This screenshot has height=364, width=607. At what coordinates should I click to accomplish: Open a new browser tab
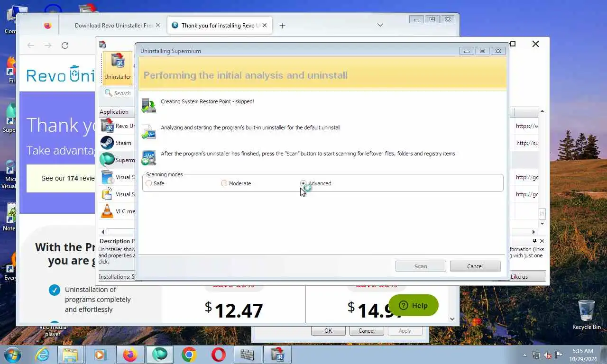pyautogui.click(x=282, y=26)
